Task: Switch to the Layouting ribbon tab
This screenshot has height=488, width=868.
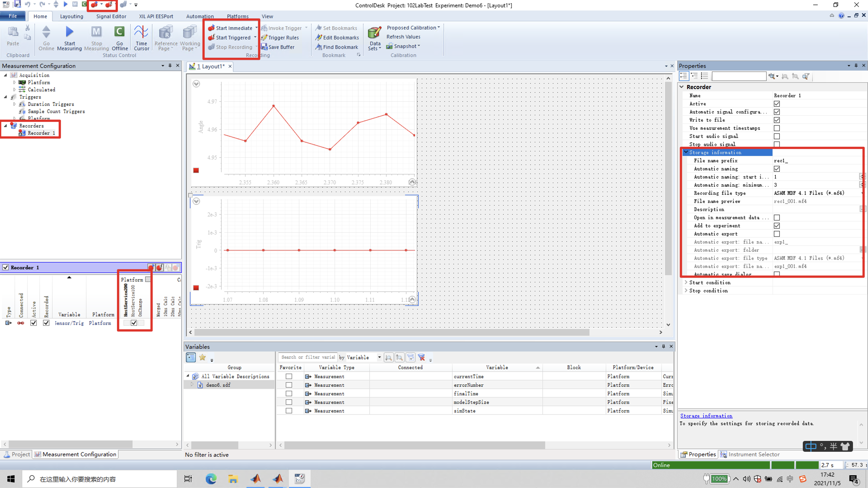Action: (x=71, y=16)
